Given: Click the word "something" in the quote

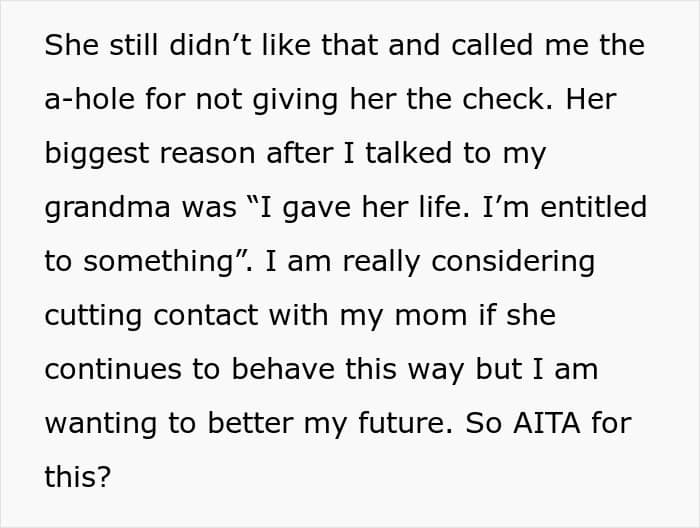Looking at the screenshot, I should click(x=158, y=262).
